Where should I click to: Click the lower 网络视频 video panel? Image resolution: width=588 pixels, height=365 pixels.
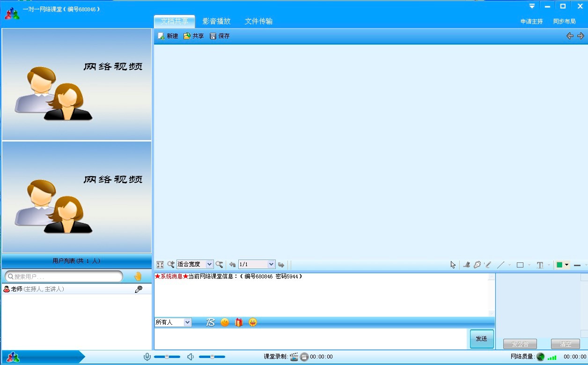click(x=77, y=197)
